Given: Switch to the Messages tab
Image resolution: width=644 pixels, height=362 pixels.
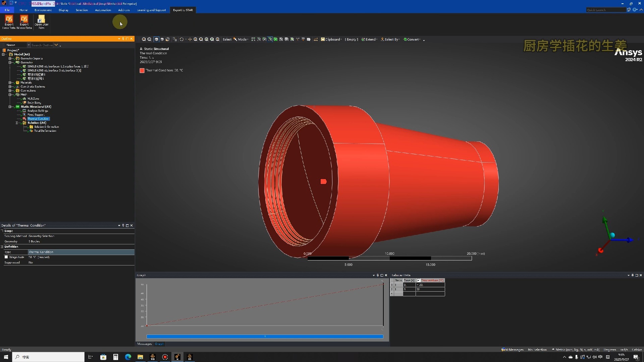Looking at the screenshot, I should (x=144, y=344).
